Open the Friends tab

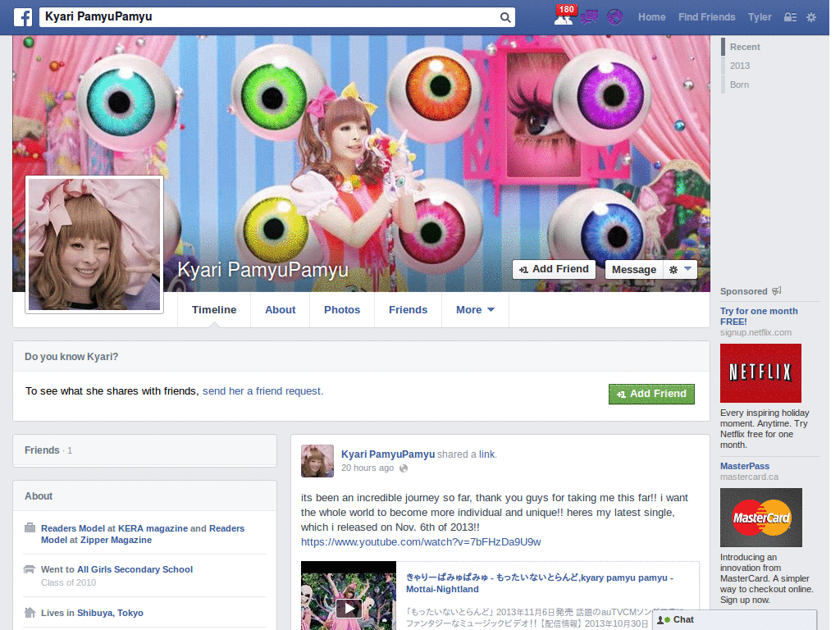coord(409,309)
